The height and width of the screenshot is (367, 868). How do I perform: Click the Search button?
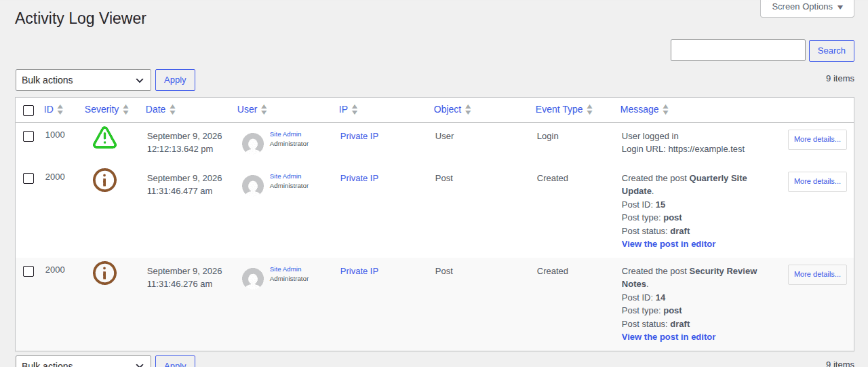click(x=831, y=51)
